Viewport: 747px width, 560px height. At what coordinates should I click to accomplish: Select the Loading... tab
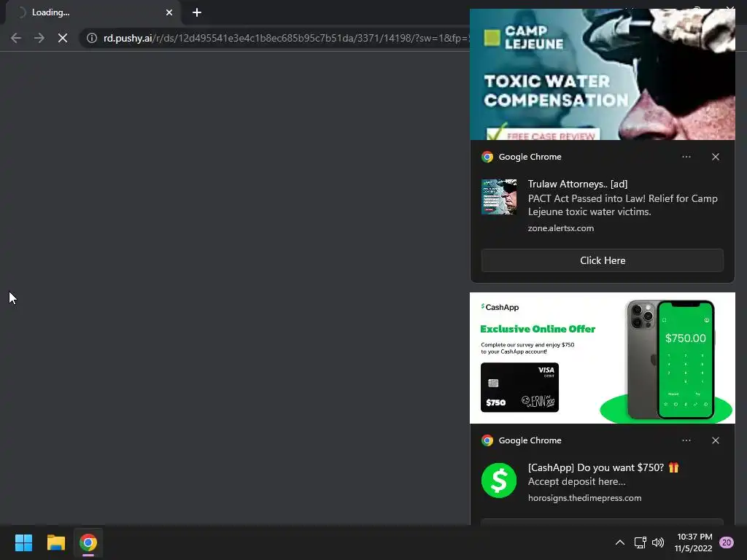coord(93,12)
